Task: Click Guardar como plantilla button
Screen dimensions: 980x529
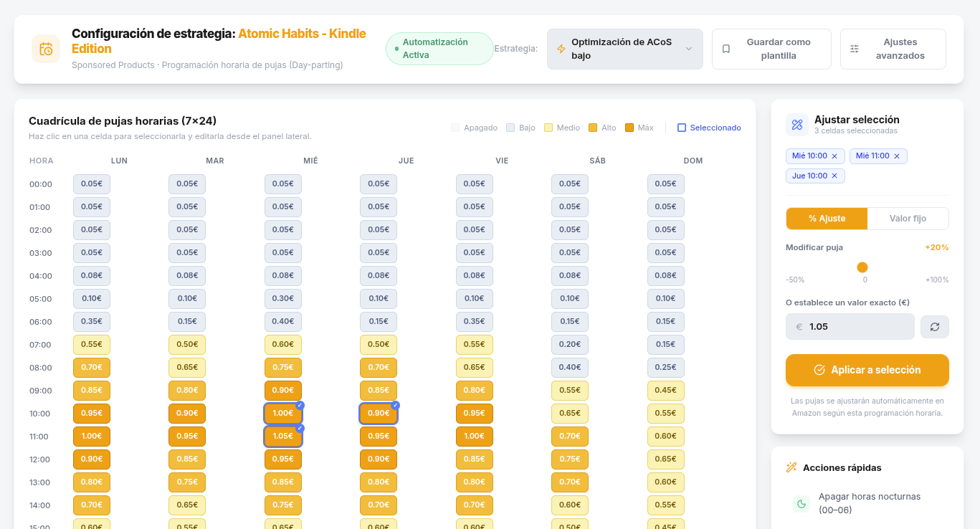Action: point(771,49)
